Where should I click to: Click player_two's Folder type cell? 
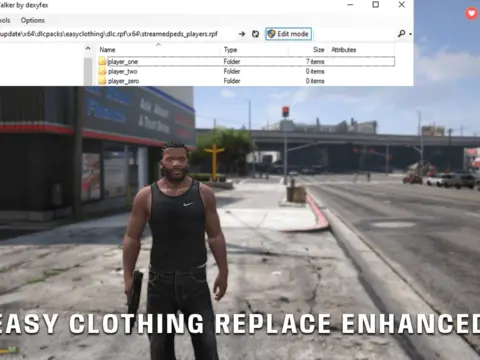click(232, 71)
